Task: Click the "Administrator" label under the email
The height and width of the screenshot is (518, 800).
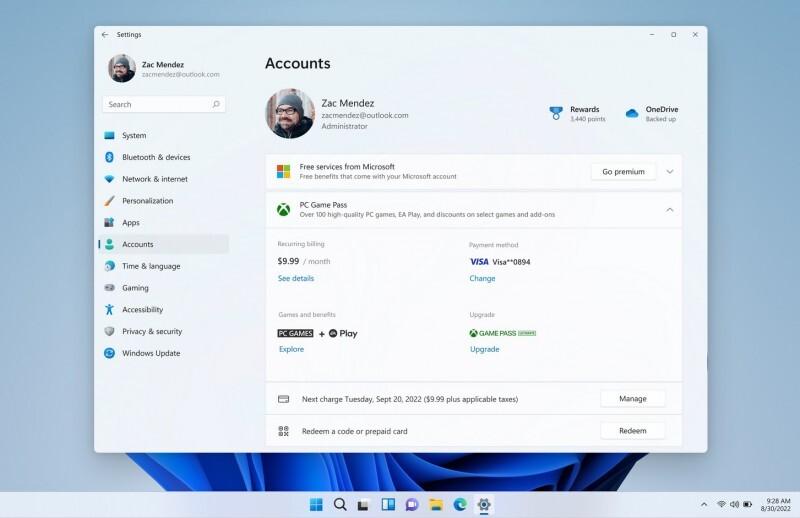Action: pyautogui.click(x=344, y=126)
